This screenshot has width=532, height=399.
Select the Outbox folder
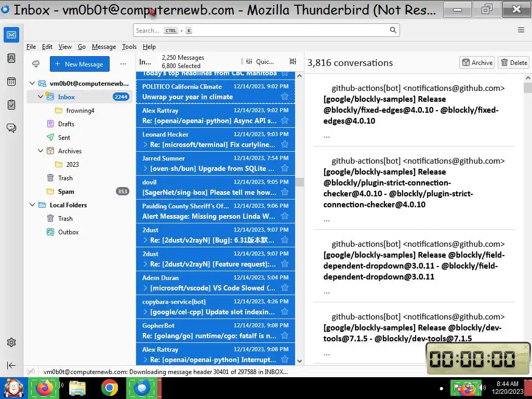(79, 232)
